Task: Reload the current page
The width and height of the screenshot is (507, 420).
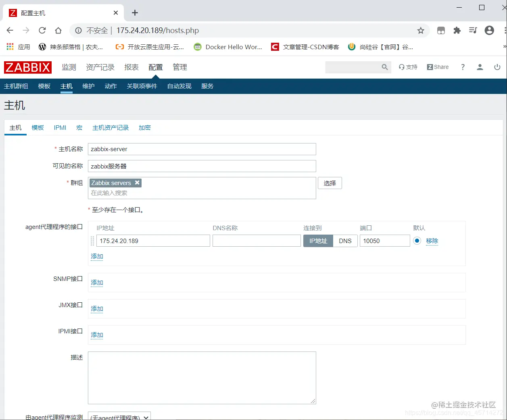Action: [42, 30]
